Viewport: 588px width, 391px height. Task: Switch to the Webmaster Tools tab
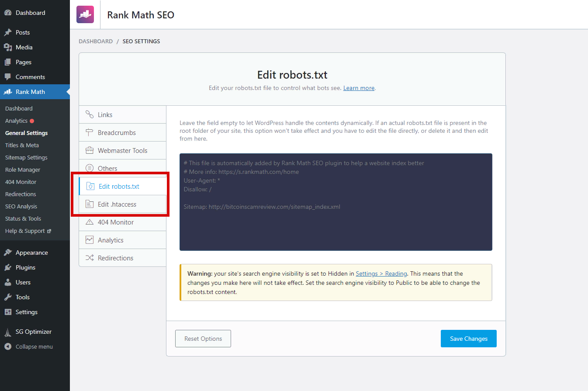[123, 150]
